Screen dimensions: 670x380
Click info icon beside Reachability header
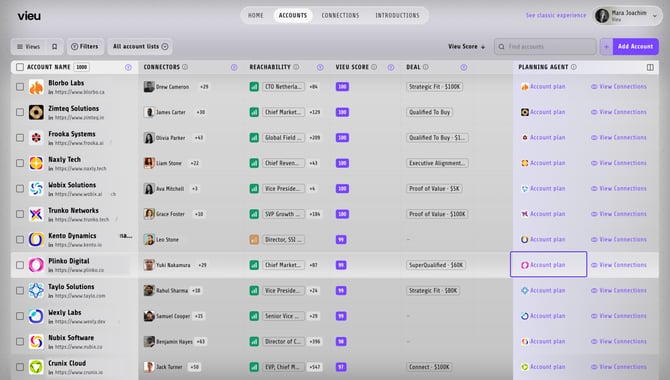pos(296,67)
